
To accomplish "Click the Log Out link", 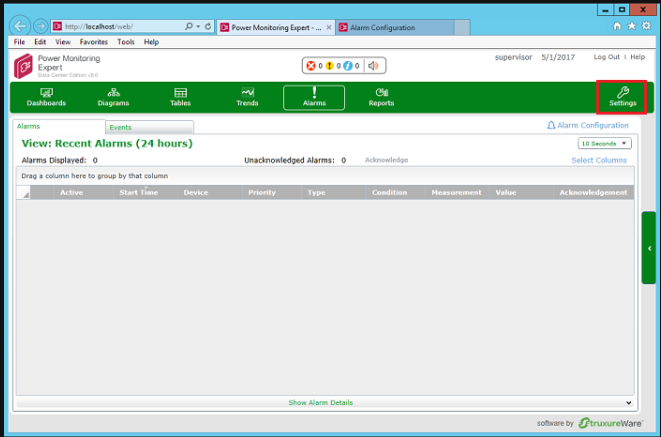I will 607,57.
